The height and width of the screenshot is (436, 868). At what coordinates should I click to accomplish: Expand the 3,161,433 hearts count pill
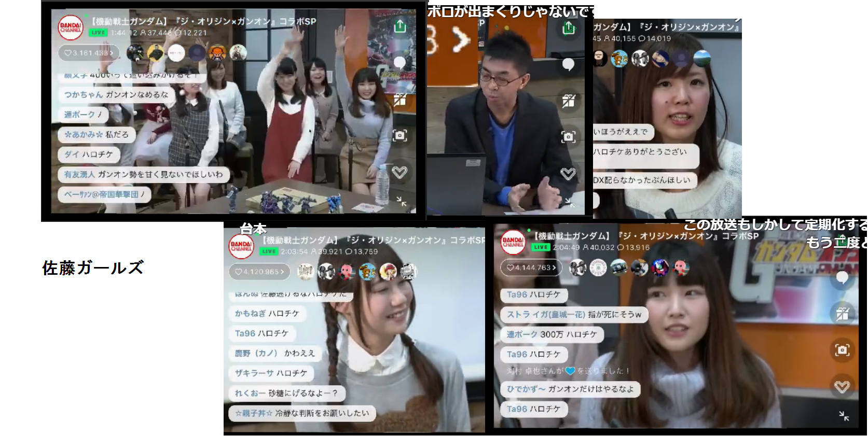(88, 53)
